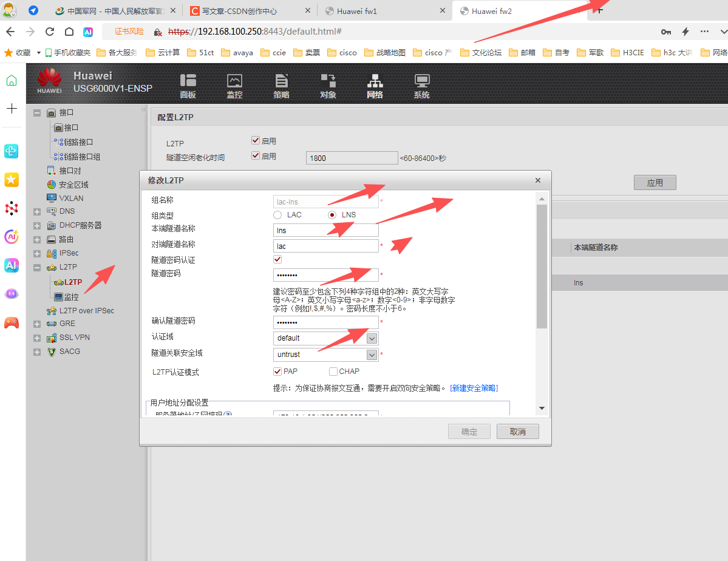Open the browser three-dots menu

(x=704, y=32)
